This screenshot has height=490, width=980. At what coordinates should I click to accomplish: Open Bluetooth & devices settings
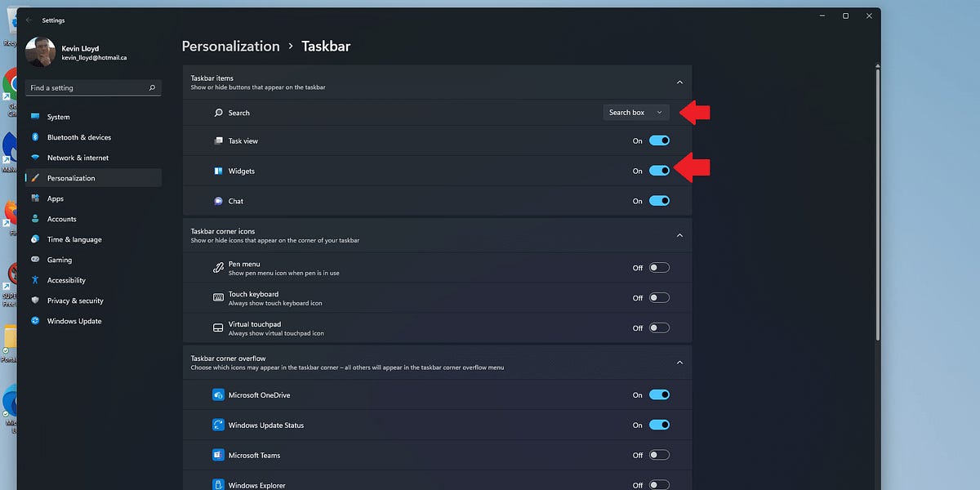pos(78,136)
